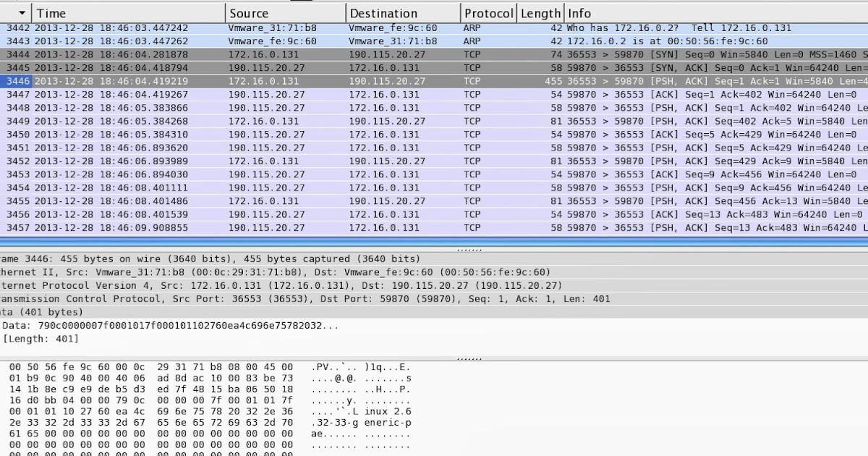This screenshot has width=868, height=456.
Task: Select the [Length: 401] field
Action: tap(43, 339)
